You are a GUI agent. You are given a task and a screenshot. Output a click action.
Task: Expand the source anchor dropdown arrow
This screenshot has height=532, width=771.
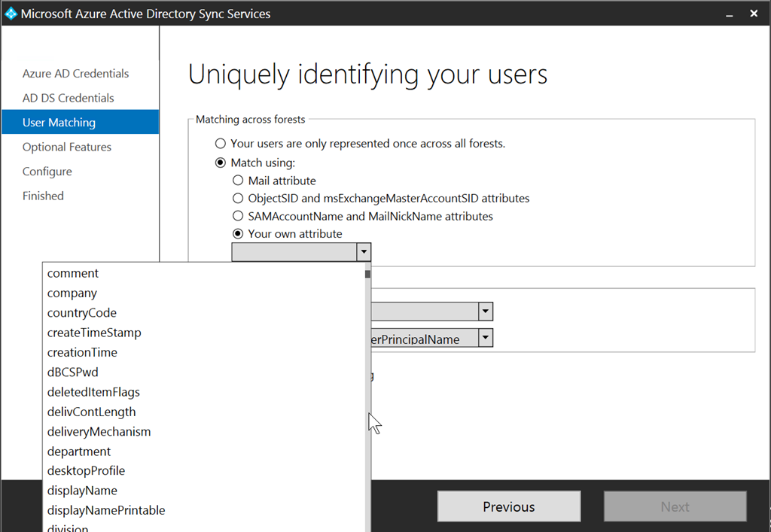click(486, 311)
